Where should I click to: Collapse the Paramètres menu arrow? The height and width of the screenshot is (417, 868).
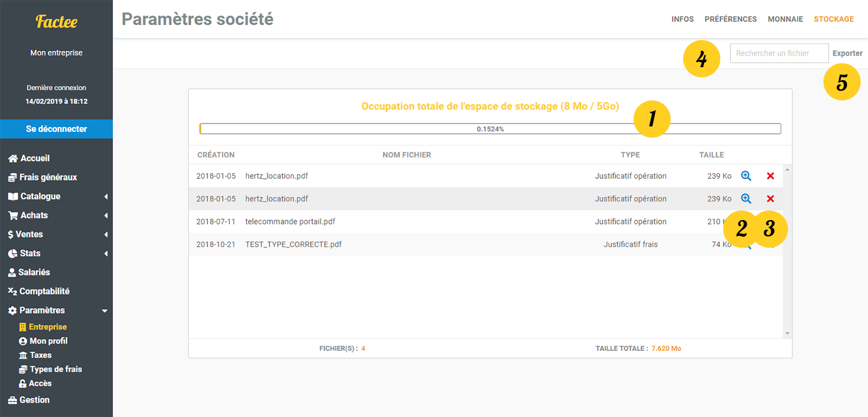[104, 311]
